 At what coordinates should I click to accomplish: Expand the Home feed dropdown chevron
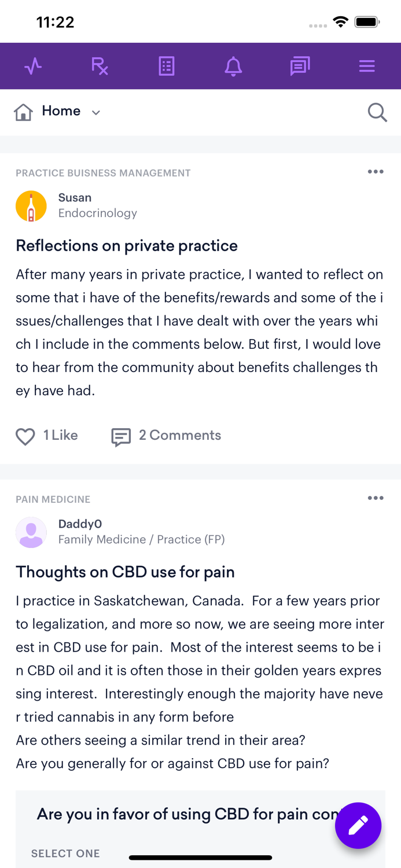coord(96,112)
